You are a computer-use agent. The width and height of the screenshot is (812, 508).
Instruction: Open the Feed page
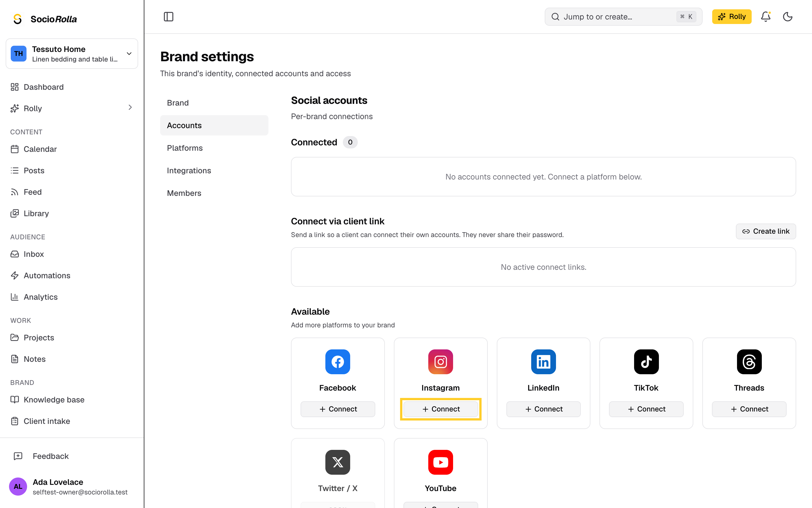point(72,192)
